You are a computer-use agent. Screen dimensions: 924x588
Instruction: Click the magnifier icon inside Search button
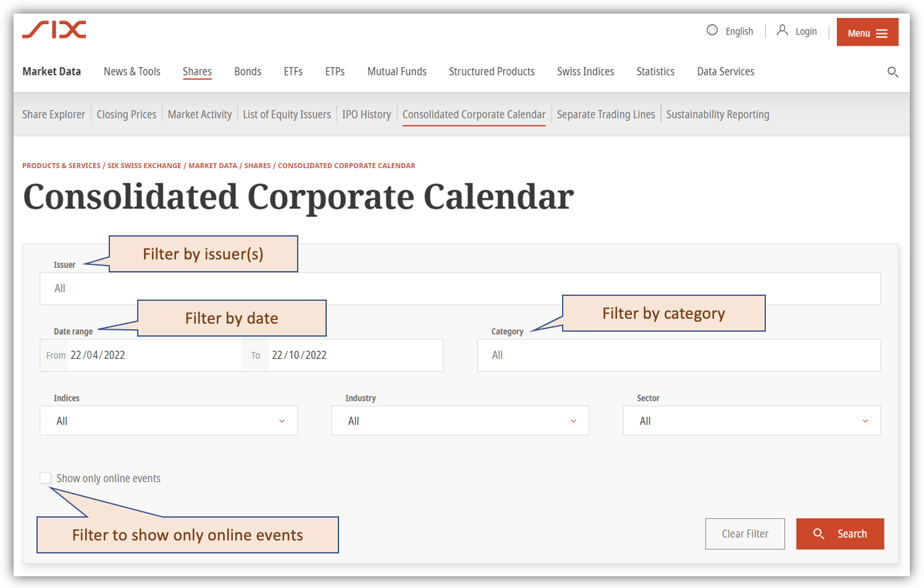pos(819,533)
